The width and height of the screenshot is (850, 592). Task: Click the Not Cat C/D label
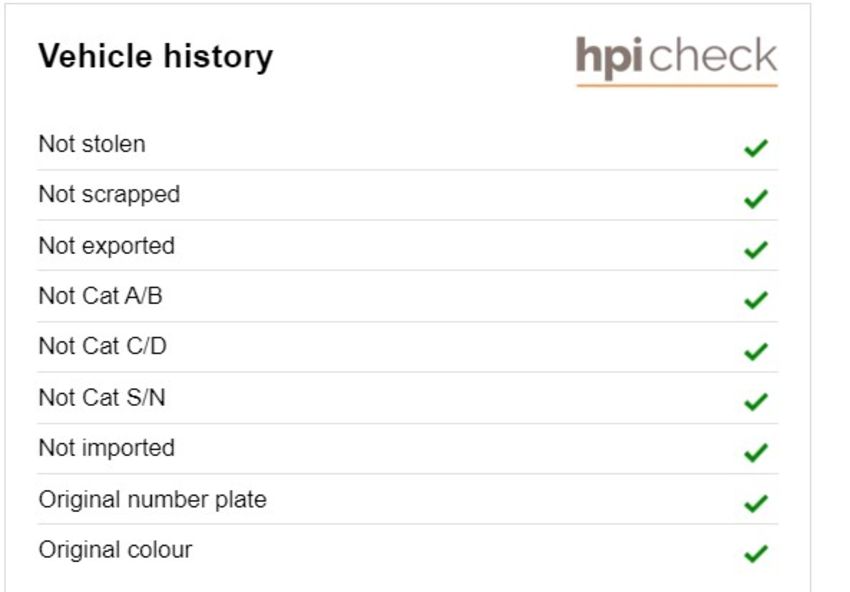[102, 346]
